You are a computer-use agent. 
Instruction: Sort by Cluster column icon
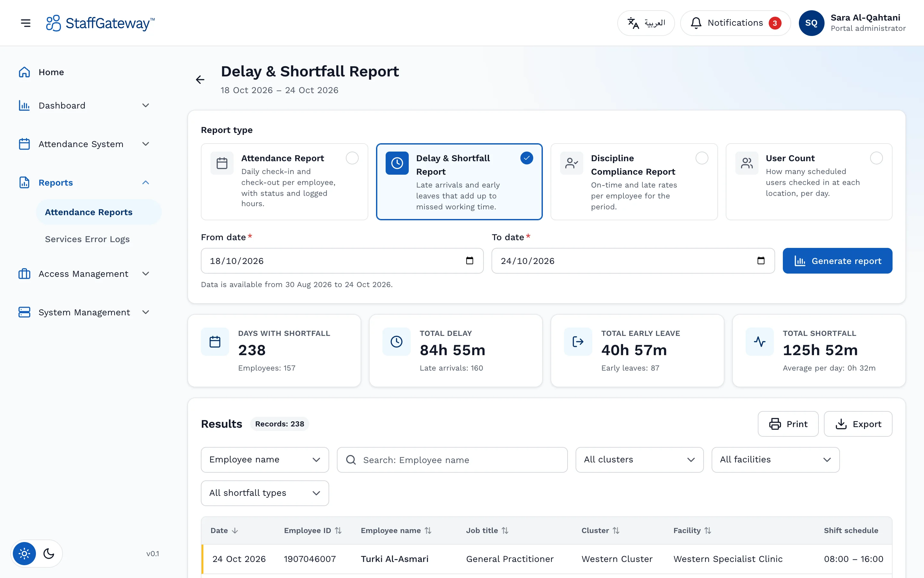coord(616,530)
